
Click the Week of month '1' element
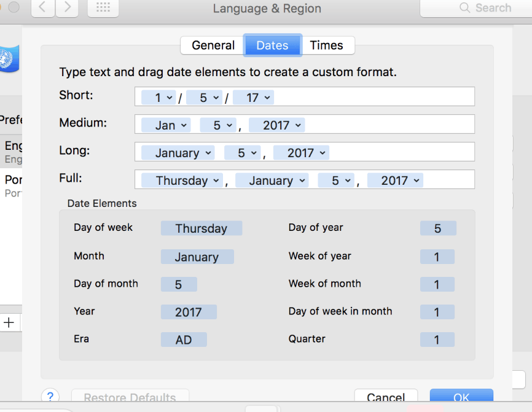point(437,284)
